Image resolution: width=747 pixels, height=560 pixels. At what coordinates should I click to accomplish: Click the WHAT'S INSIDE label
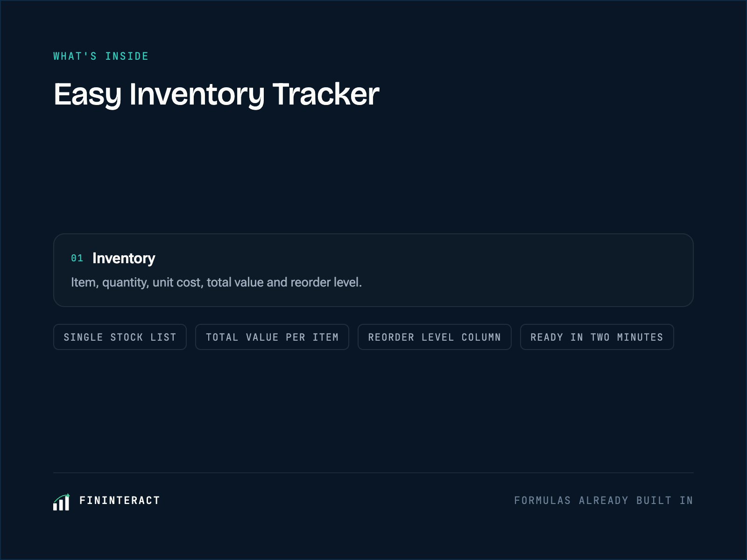tap(101, 56)
